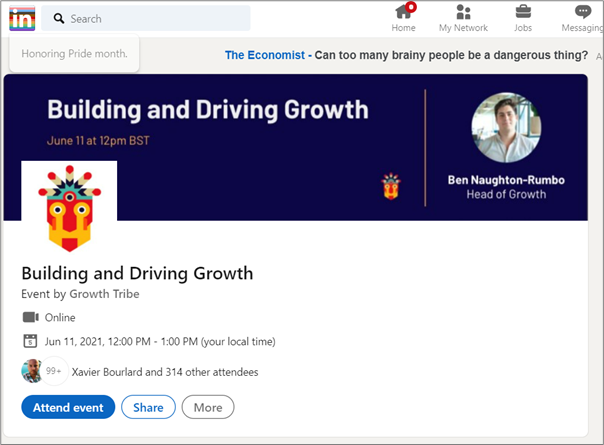Click the Growth Tribe mask logo thumbnail

click(x=69, y=208)
